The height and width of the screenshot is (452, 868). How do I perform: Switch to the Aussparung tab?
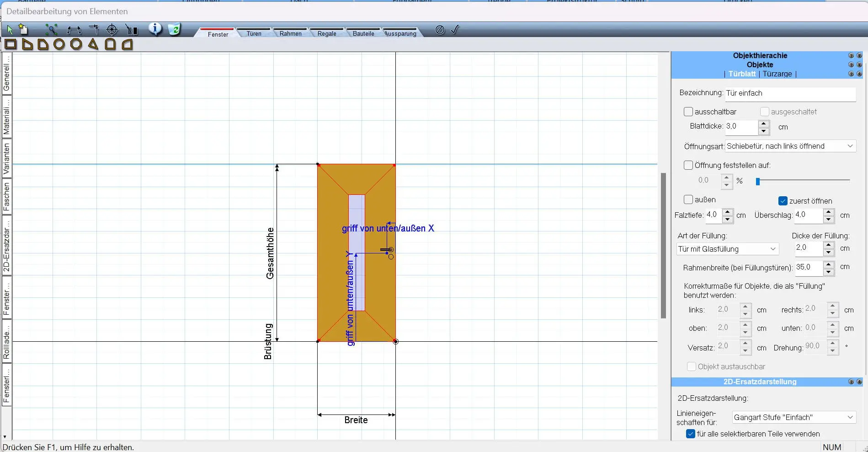click(x=400, y=33)
